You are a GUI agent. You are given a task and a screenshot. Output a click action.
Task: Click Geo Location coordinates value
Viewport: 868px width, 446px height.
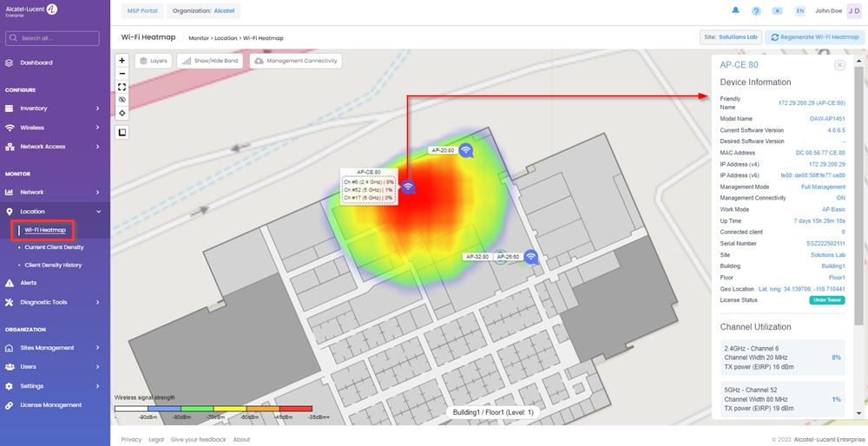coord(801,290)
